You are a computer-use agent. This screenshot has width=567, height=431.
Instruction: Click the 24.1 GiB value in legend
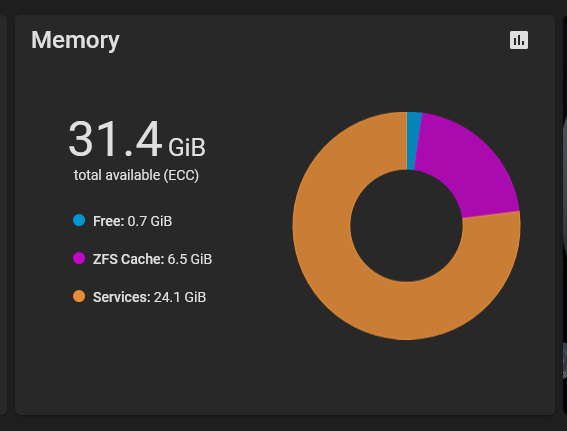tap(180, 297)
